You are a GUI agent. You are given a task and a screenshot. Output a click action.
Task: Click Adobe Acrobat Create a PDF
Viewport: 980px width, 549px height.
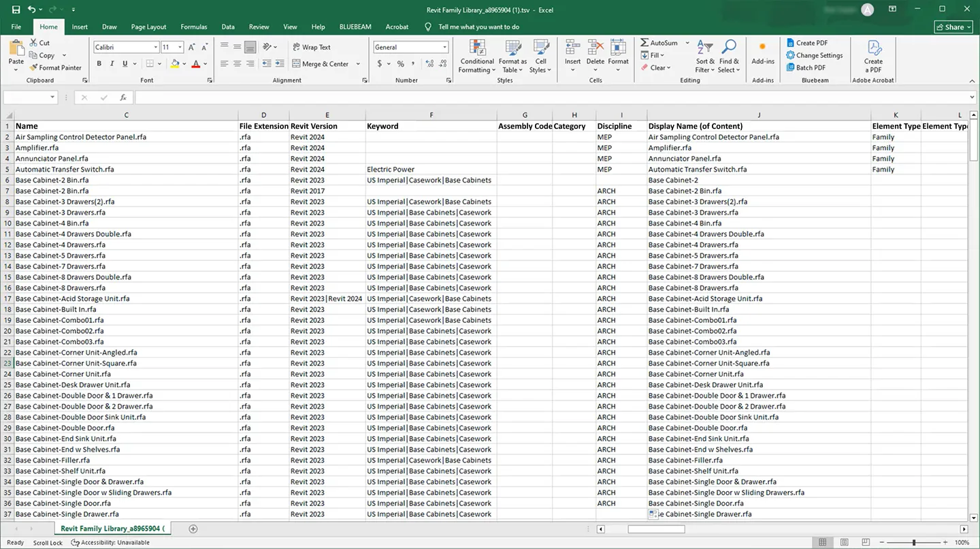click(873, 56)
